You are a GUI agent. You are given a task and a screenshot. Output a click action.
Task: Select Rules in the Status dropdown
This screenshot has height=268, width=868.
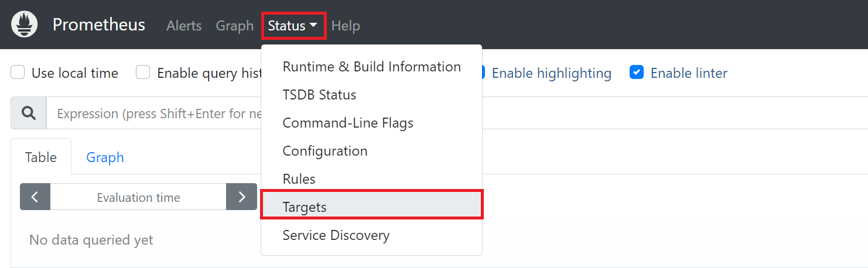[x=299, y=179]
